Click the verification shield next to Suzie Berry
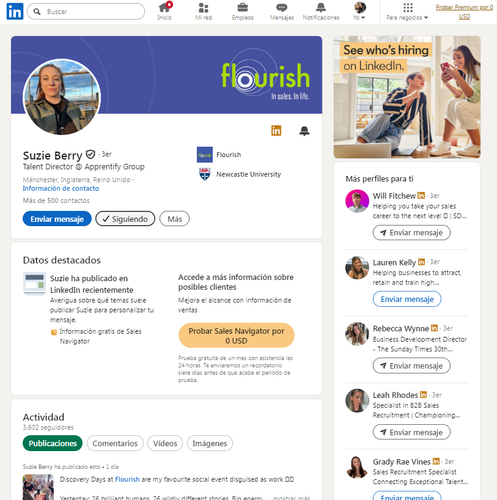This screenshot has height=500, width=497. pos(90,154)
